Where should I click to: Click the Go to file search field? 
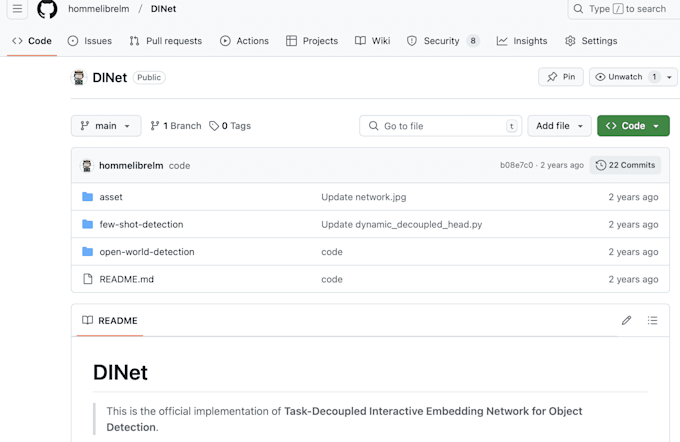440,126
